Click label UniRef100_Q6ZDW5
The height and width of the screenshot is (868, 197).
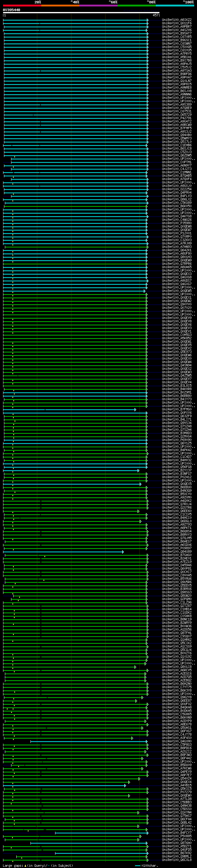click(x=177, y=155)
